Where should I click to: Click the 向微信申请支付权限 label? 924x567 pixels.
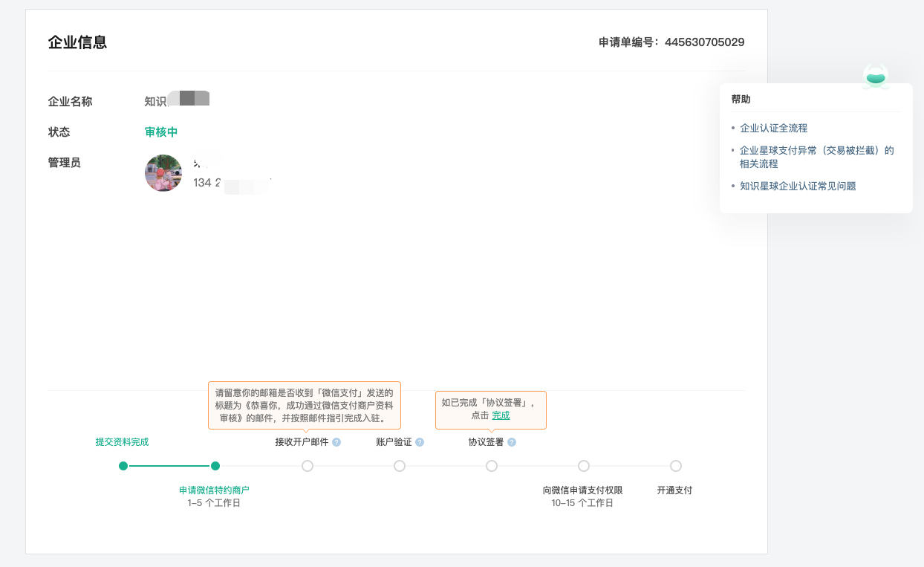[x=582, y=490]
